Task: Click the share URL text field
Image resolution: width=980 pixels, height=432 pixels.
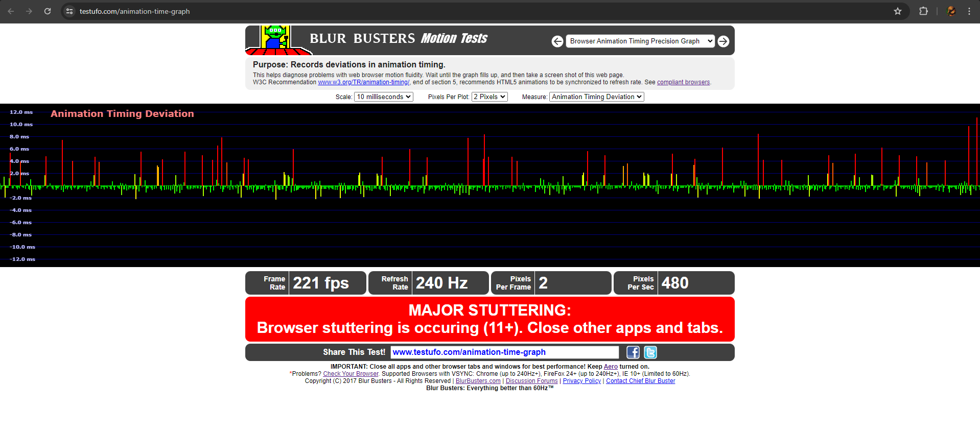Action: (504, 352)
